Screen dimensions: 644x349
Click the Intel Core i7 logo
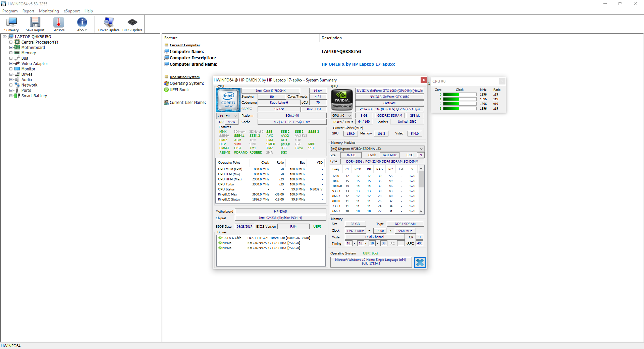pos(228,100)
